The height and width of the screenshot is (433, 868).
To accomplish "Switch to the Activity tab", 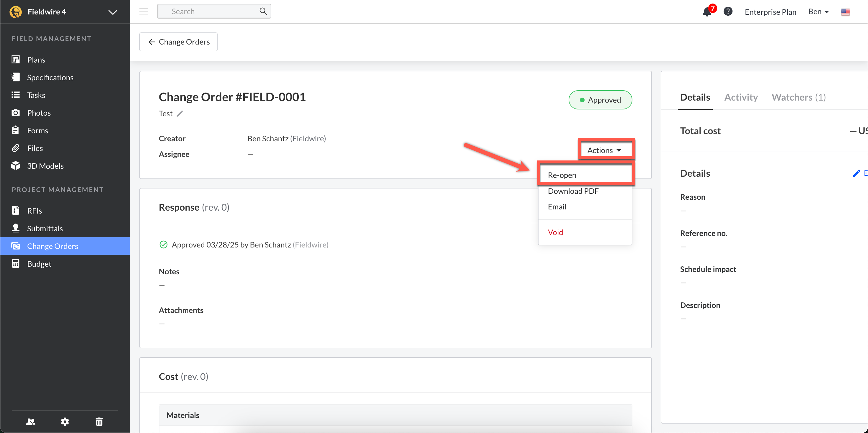I will tap(741, 97).
